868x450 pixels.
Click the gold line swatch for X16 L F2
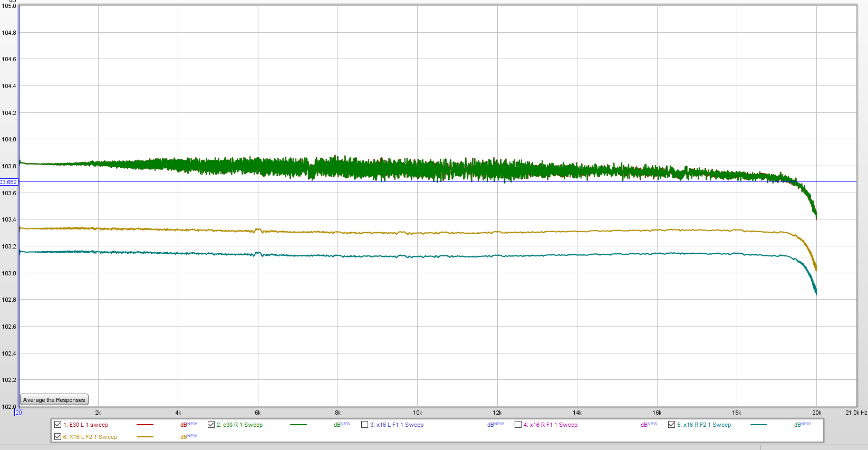(145, 437)
